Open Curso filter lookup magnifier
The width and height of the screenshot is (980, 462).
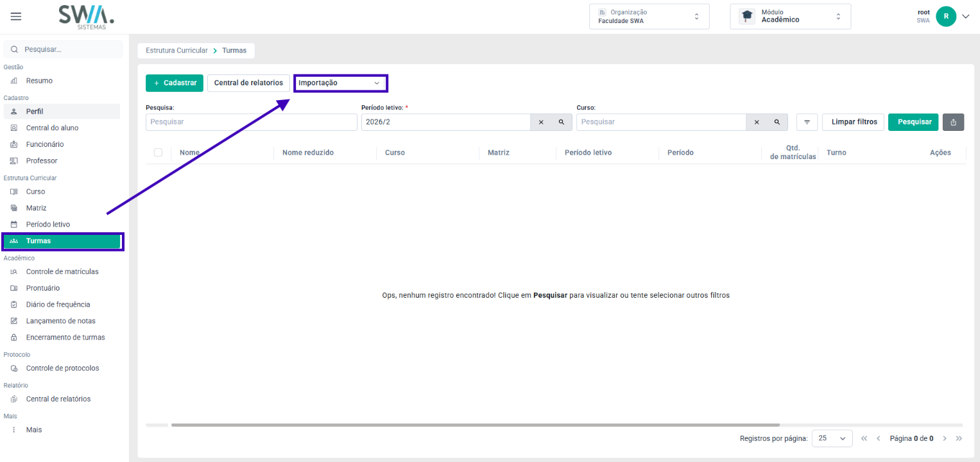tap(777, 122)
